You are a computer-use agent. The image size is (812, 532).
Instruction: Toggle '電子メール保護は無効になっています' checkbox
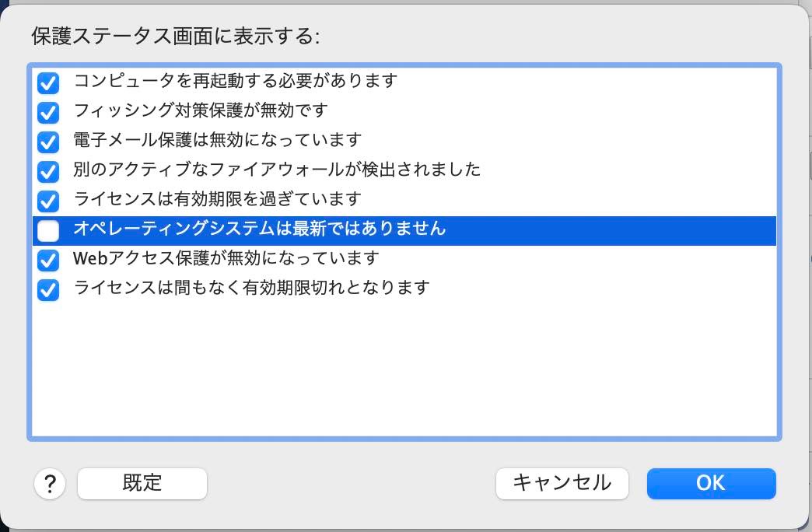click(48, 142)
